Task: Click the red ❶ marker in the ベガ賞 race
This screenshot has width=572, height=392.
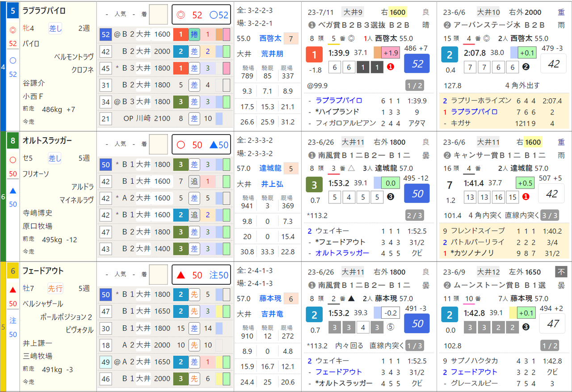Action: [x=391, y=67]
